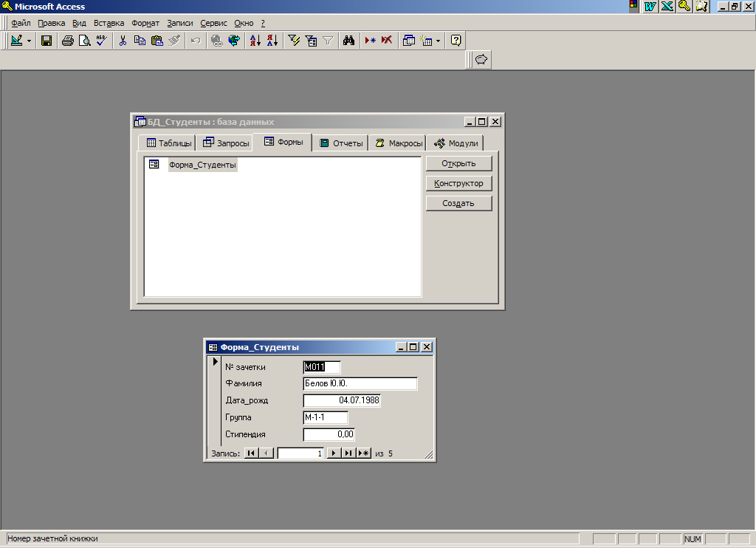Click the Paste clipboard icon
Screen dimensions: 756x548
pyautogui.click(x=157, y=41)
